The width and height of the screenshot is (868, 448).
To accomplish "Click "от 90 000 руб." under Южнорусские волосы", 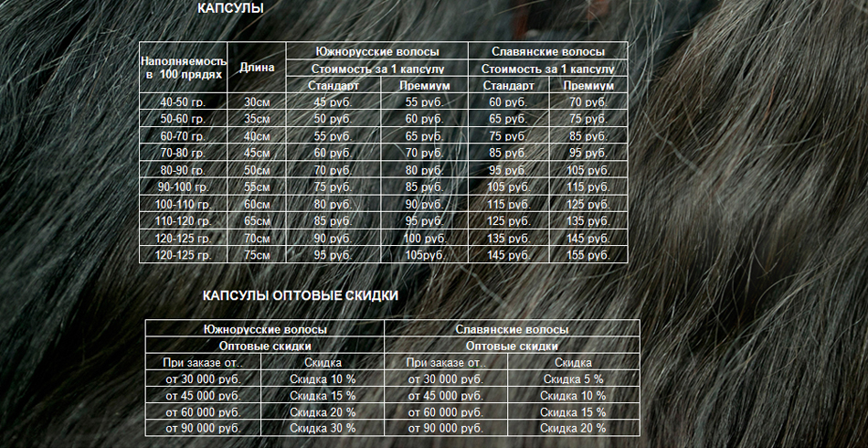I will (203, 428).
